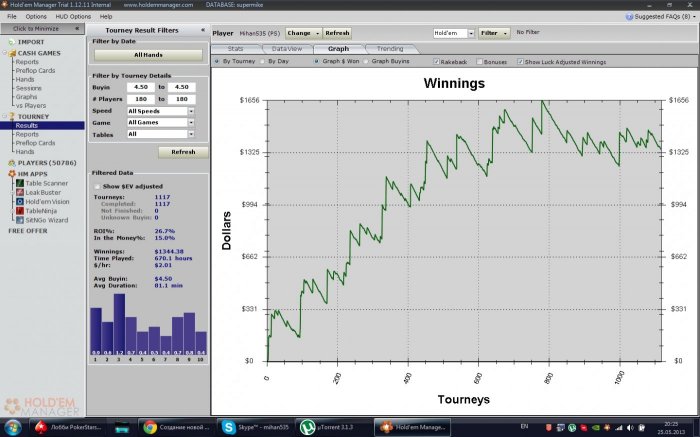Open the Filter dropdown button
Image resolution: width=700 pixels, height=437 pixels.
(x=494, y=33)
